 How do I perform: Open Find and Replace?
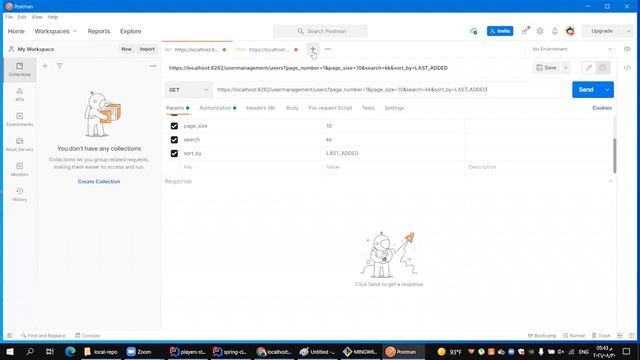pos(43,336)
